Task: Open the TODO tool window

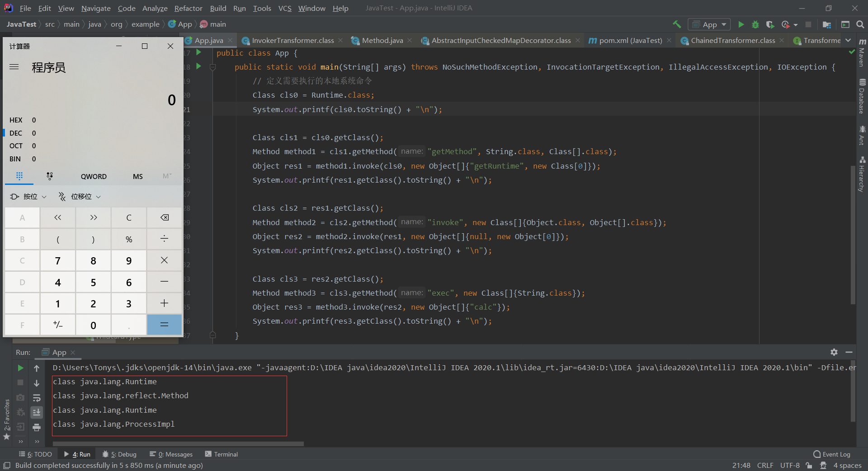Action: point(36,454)
